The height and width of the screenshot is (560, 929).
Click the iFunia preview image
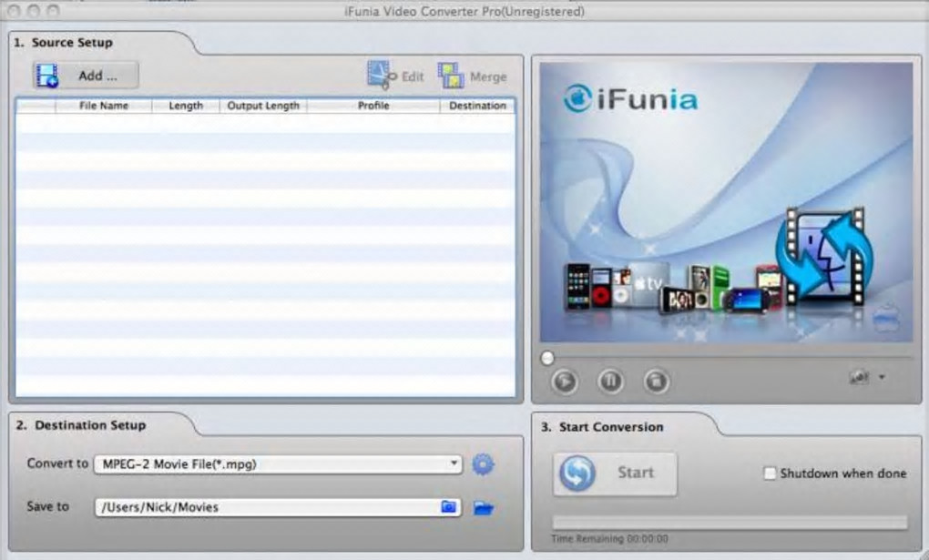pos(726,202)
